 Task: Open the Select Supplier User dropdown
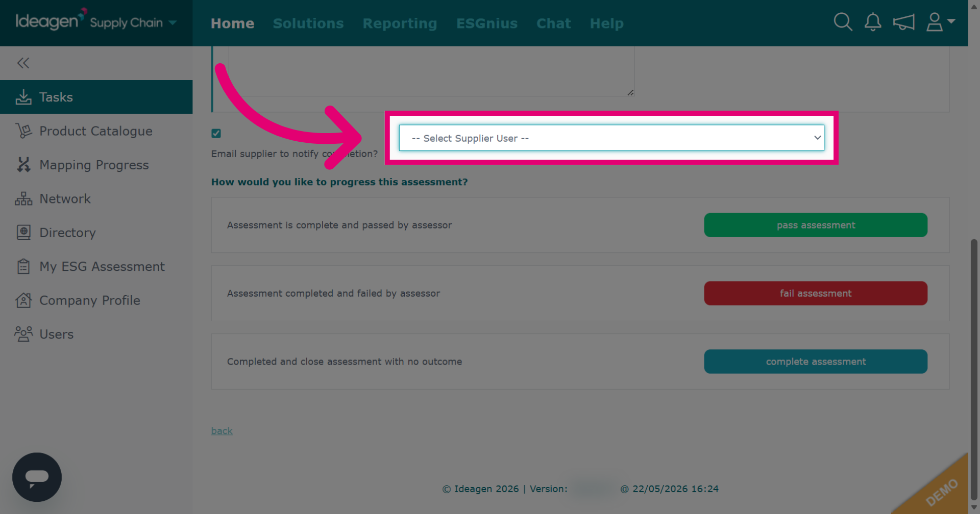(x=611, y=138)
